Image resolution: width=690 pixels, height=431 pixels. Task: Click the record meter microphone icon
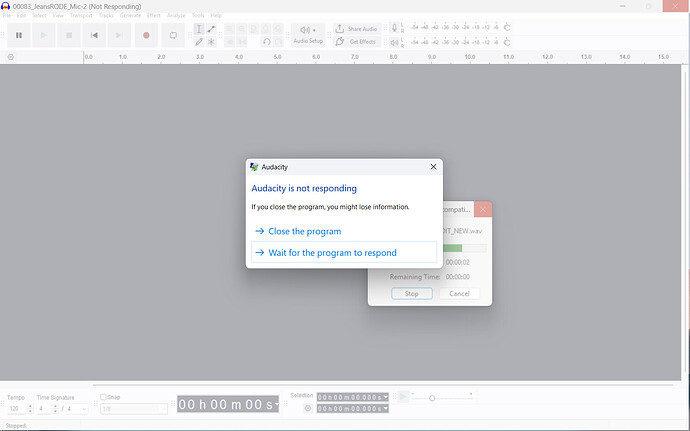(394, 28)
